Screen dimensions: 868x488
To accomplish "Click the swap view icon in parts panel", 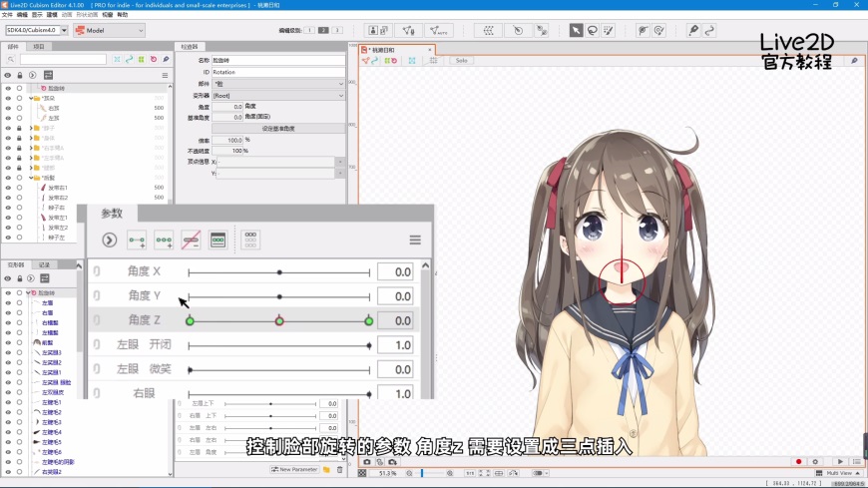I will tap(48, 75).
